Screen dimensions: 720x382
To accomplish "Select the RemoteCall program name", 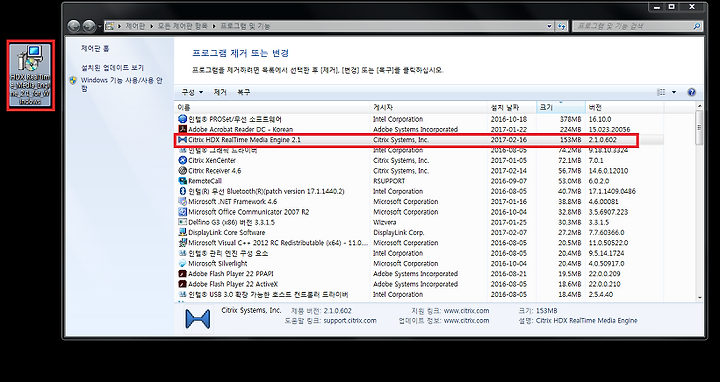I will pos(205,181).
